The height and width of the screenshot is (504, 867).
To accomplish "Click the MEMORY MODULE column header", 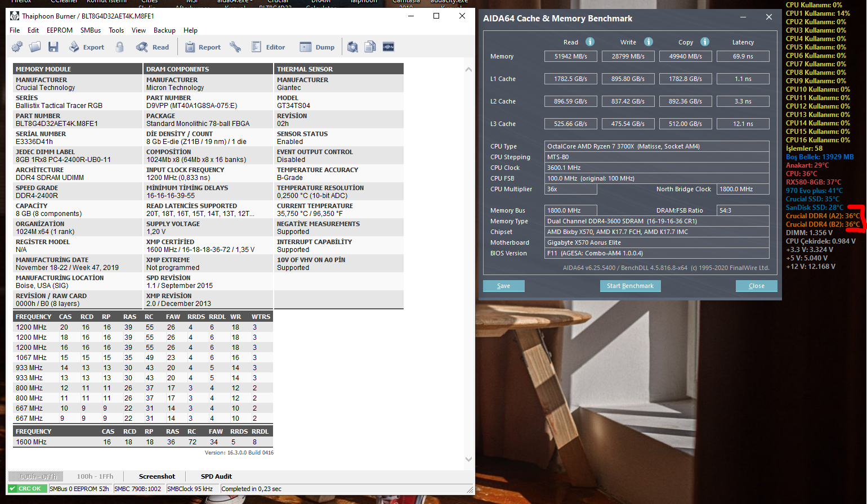I will [78, 69].
